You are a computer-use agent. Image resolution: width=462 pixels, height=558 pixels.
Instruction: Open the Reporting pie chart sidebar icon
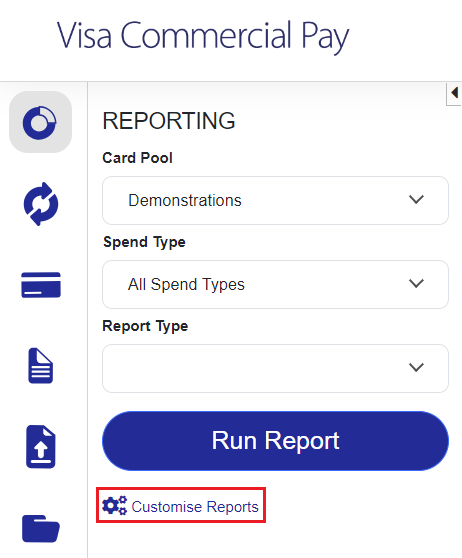40,122
